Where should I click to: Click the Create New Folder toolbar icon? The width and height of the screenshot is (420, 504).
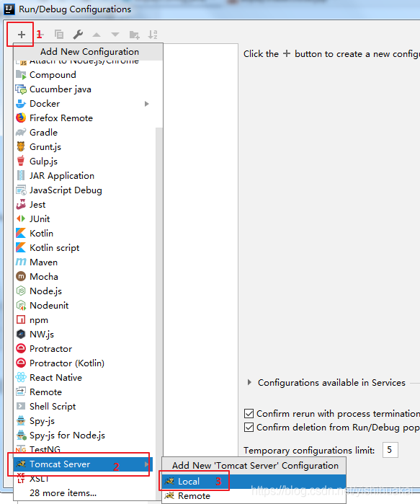coord(134,35)
